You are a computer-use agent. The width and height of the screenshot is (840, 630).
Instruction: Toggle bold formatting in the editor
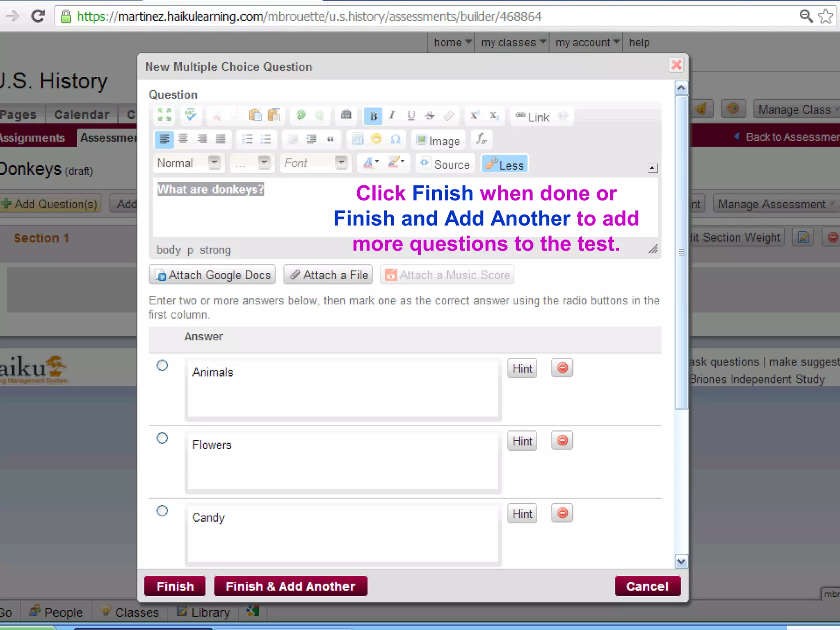(373, 116)
